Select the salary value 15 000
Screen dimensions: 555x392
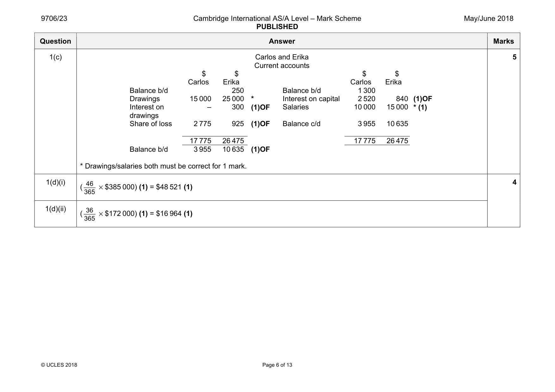(397, 107)
